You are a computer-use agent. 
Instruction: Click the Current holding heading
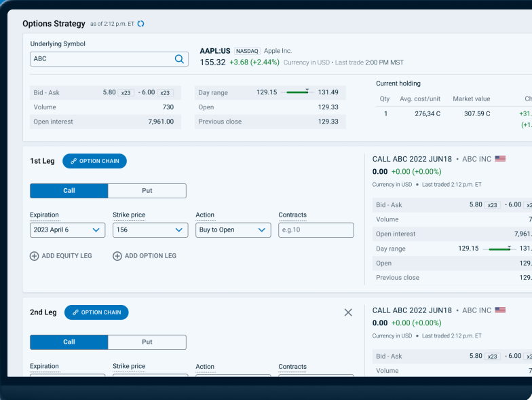coord(398,84)
